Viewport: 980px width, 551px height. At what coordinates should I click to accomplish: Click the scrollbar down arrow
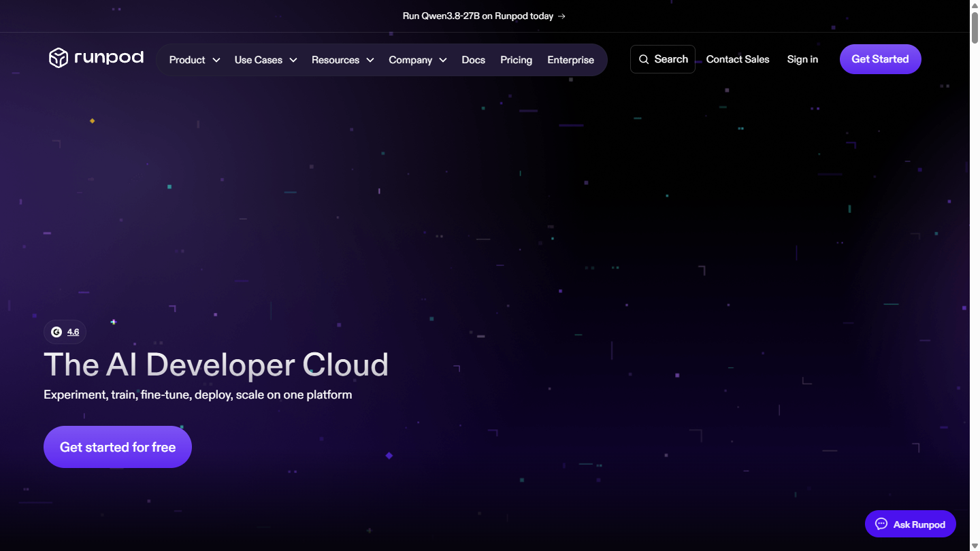point(975,546)
